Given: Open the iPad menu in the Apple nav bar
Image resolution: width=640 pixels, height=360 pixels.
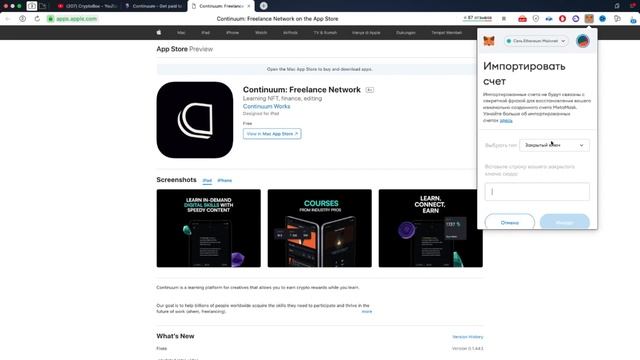Looking at the screenshot, I should (x=205, y=33).
